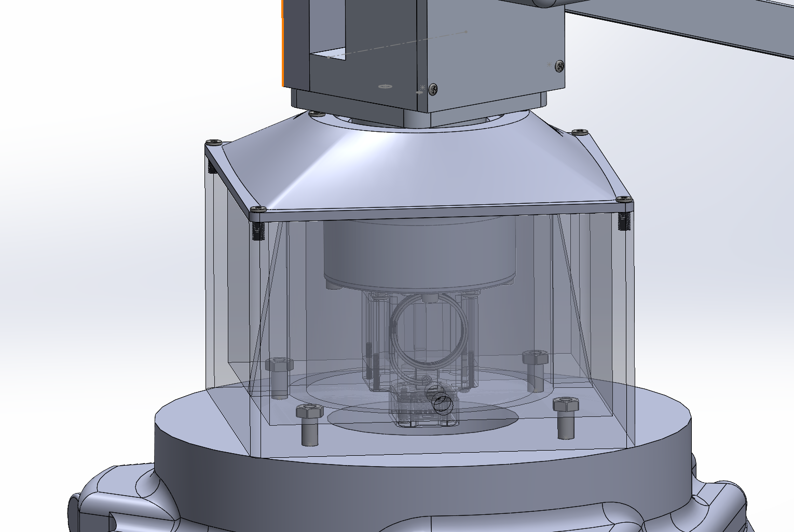Viewport: 794px width, 532px height.
Task: Select the front-left hex bolt inside the transparent housing
Action: pos(310,425)
